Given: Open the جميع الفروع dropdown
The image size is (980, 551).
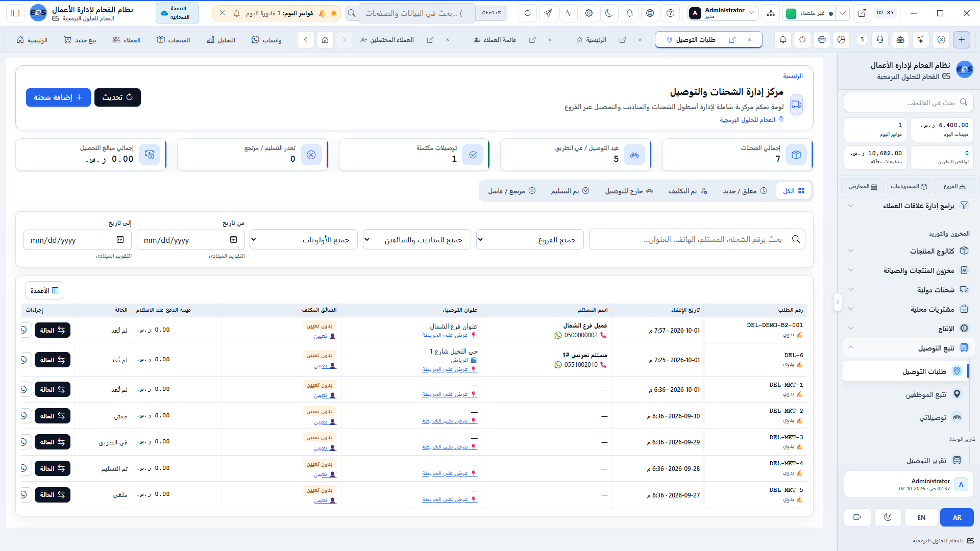Looking at the screenshot, I should click(x=531, y=240).
